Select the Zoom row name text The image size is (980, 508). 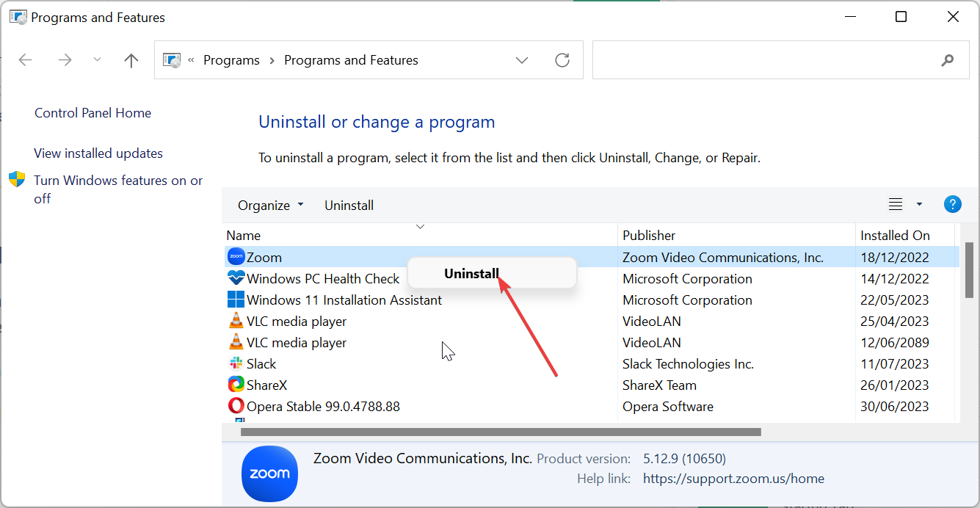coord(264,258)
